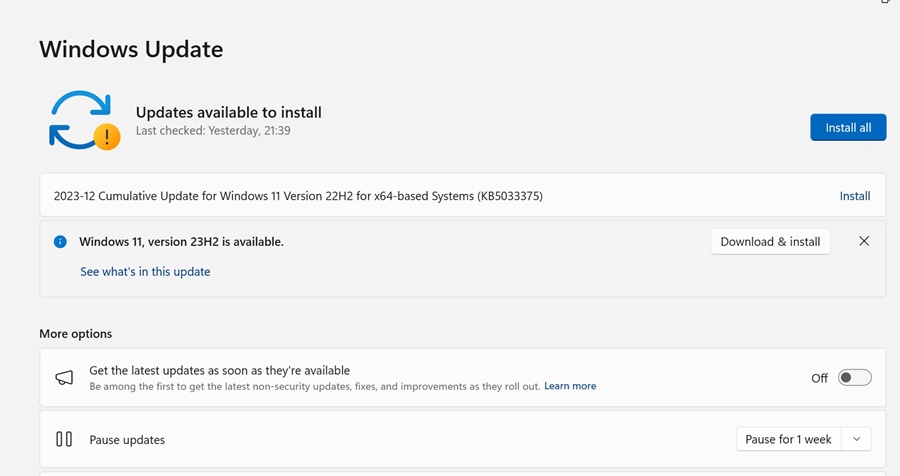Image resolution: width=900 pixels, height=476 pixels.
Task: Install all available updates
Action: pyautogui.click(x=848, y=127)
